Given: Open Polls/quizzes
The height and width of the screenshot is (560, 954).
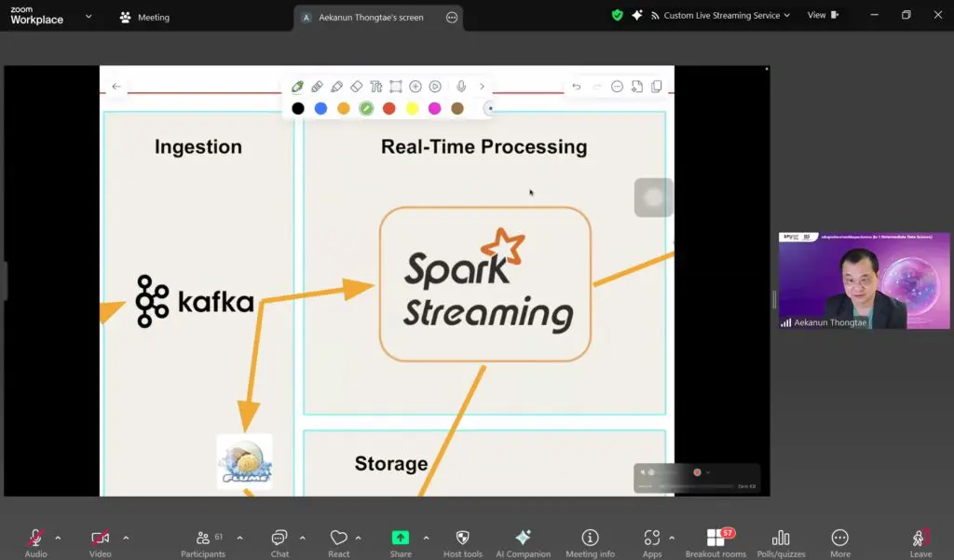Looking at the screenshot, I should click(x=782, y=543).
